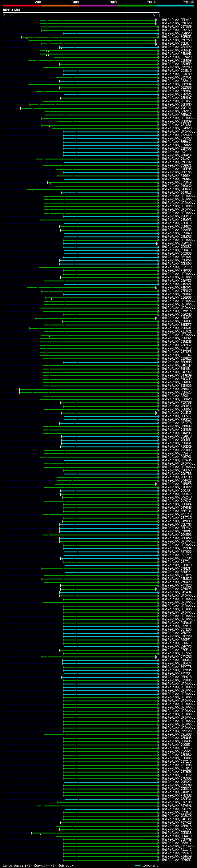Select the UniRef100_P19208 label
The width and height of the screenshot is (197, 868).
pos(177,67)
